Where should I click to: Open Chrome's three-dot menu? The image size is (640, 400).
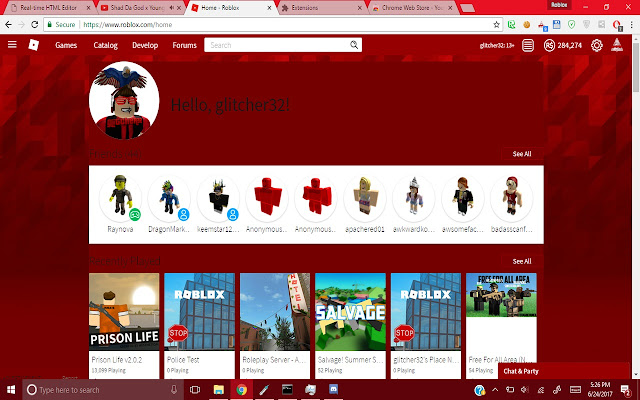[x=631, y=24]
